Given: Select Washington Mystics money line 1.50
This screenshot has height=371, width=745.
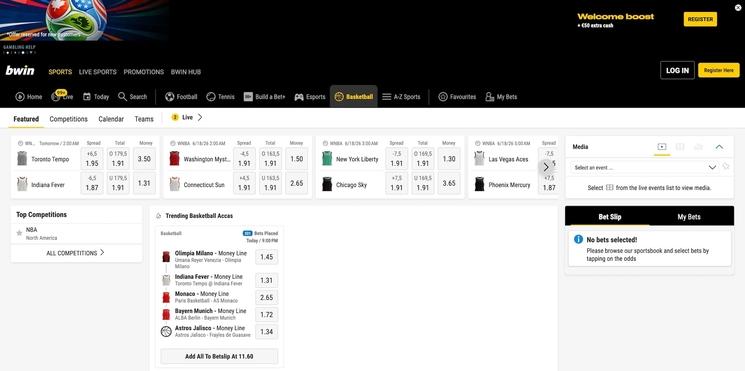Looking at the screenshot, I should click(296, 159).
